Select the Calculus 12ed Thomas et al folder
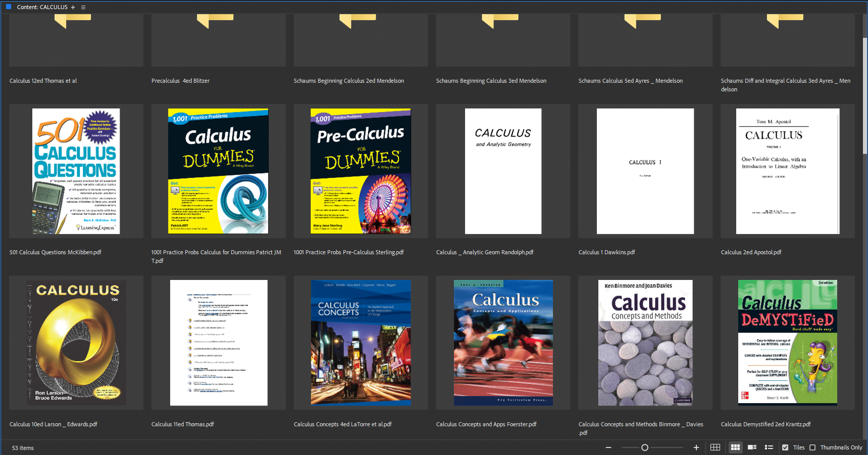This screenshot has width=868, height=455. pos(76,40)
